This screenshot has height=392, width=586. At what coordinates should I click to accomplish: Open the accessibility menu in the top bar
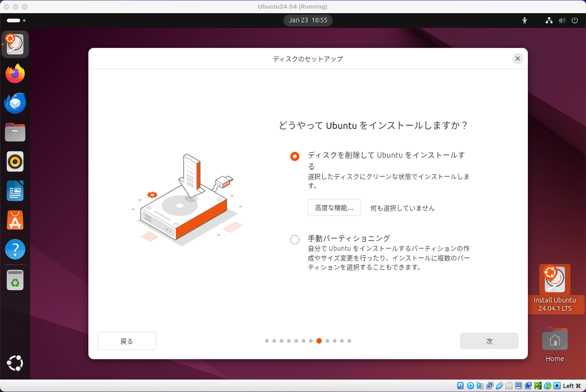point(524,21)
